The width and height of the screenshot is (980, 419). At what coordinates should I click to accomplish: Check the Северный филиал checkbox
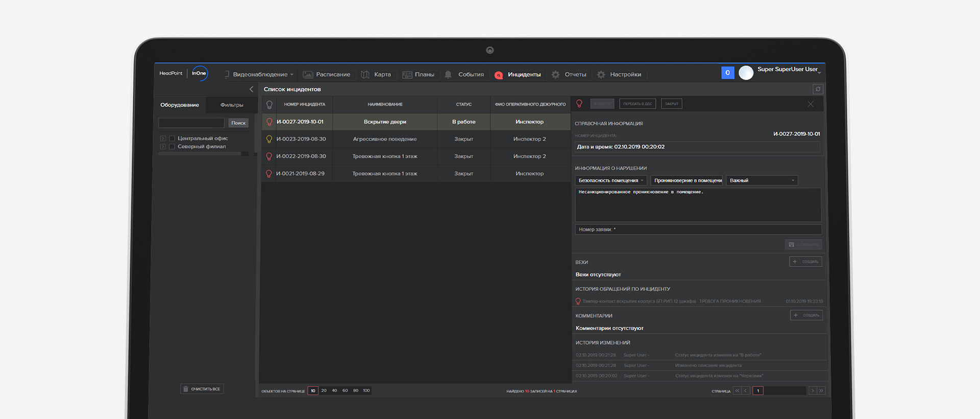(172, 147)
